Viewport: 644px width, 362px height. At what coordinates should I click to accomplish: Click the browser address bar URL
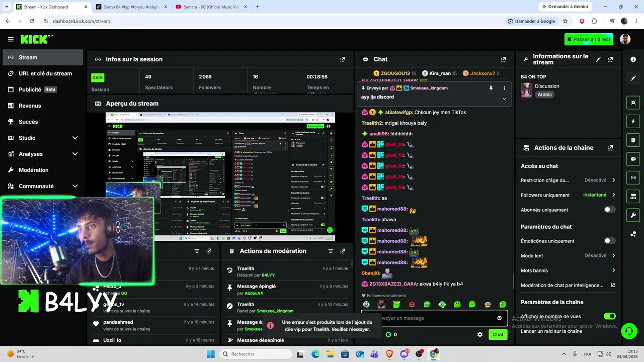(x=81, y=21)
